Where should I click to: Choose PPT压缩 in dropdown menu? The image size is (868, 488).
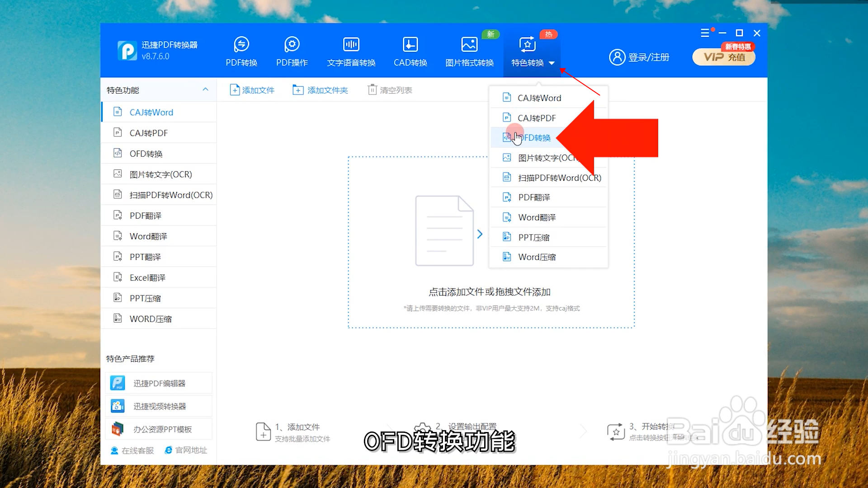pyautogui.click(x=548, y=237)
